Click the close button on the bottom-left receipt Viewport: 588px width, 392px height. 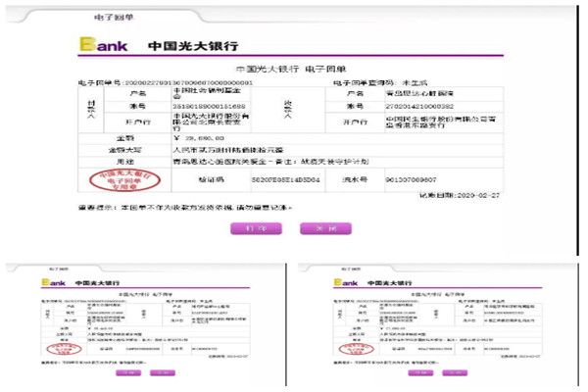[x=163, y=372]
